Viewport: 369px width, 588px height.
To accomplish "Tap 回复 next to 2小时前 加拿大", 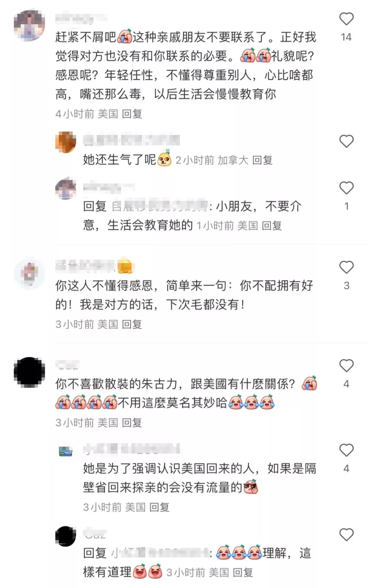I will (x=262, y=160).
